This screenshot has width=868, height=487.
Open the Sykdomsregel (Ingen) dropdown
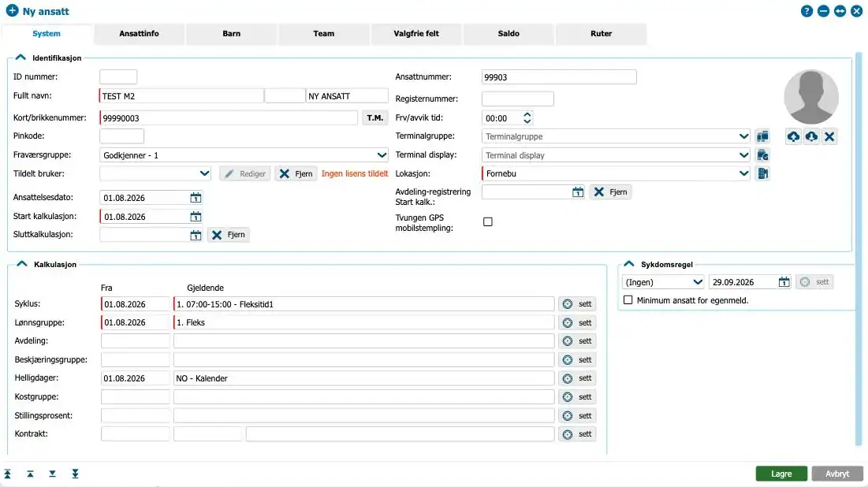pos(663,282)
